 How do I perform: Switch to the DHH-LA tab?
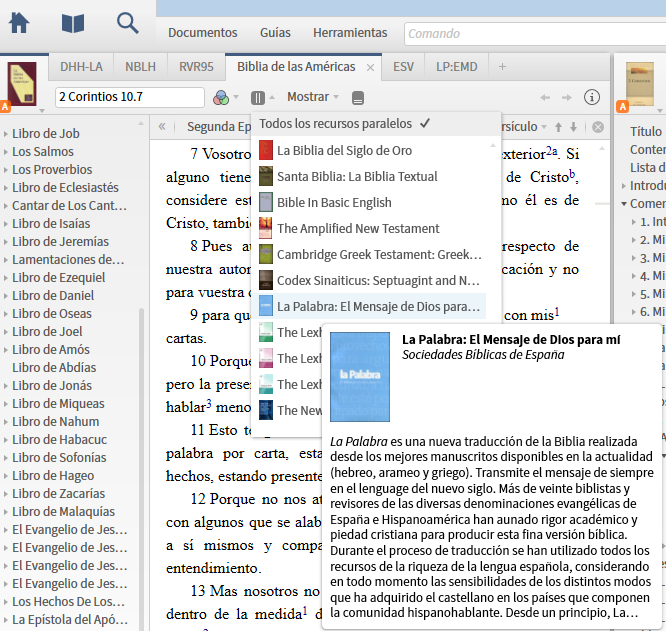[x=81, y=67]
